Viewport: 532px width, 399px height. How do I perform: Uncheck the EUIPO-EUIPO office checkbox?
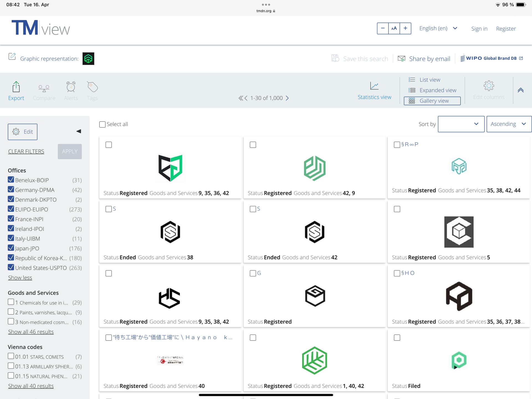click(x=11, y=209)
